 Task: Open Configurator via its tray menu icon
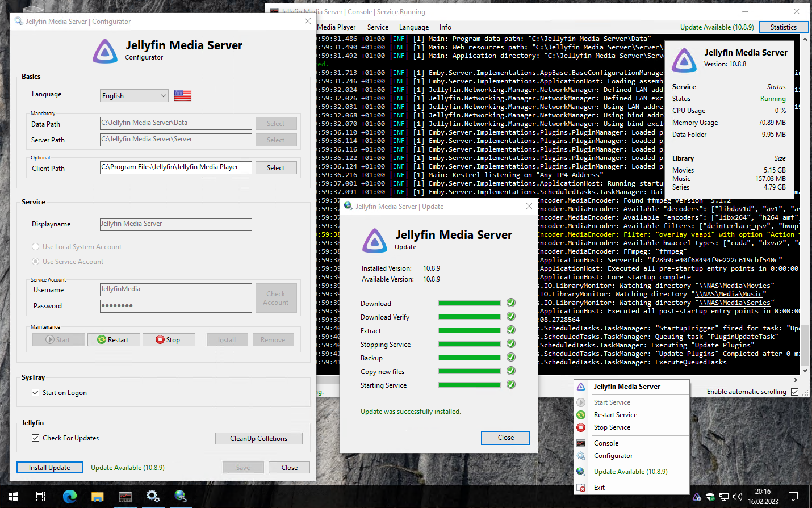581,456
